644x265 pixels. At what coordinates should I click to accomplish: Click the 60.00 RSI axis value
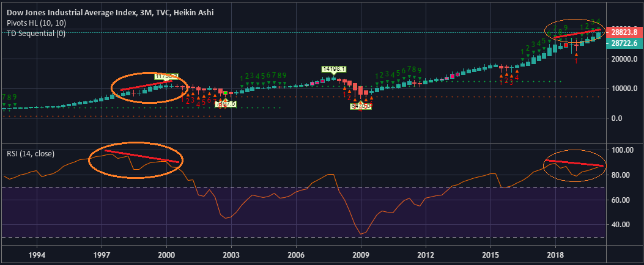(620, 200)
